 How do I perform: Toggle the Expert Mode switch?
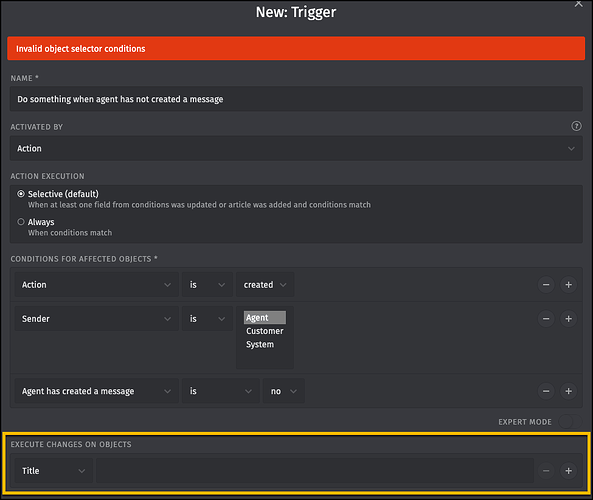click(x=570, y=421)
